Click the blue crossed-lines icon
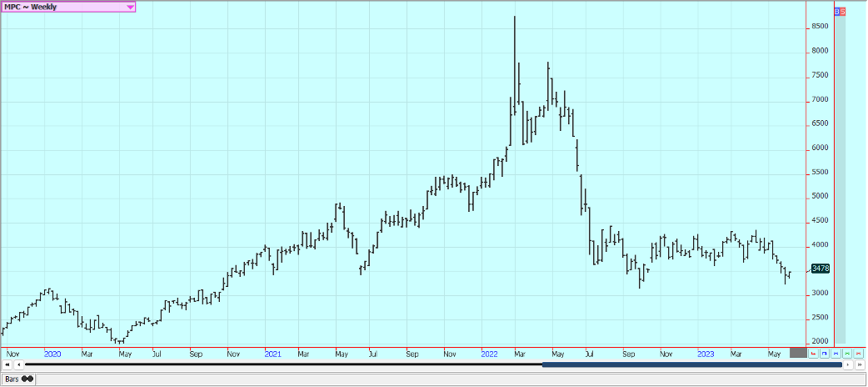Image resolution: width=868 pixels, height=387 pixels. pos(836,354)
